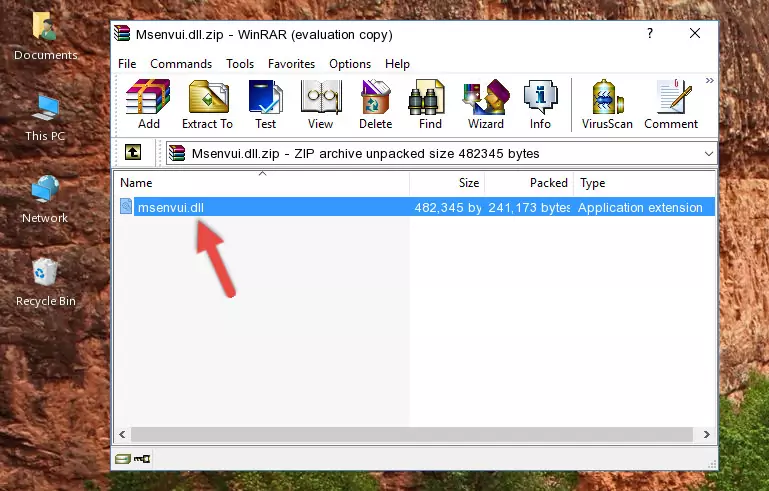Launch the Wizard tool
The width and height of the screenshot is (769, 491).
pos(486,104)
